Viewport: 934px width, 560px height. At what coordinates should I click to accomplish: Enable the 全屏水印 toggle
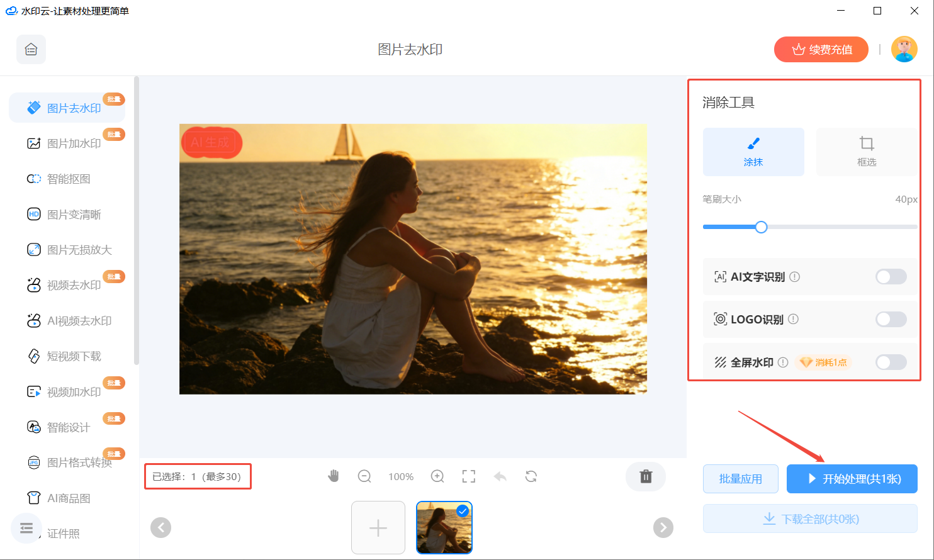click(891, 362)
